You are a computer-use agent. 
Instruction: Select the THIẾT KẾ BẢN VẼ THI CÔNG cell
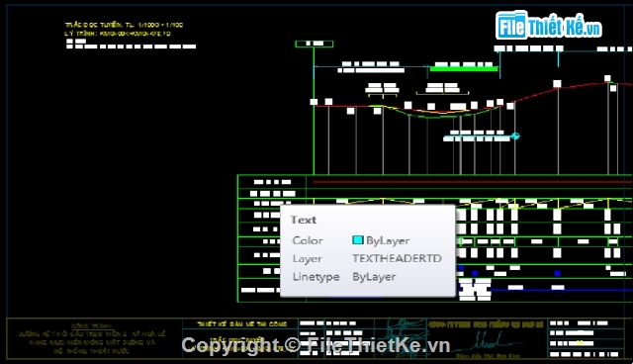241,323
